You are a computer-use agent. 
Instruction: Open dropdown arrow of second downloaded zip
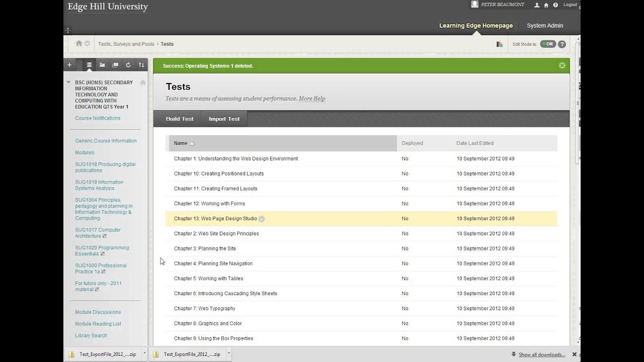pos(229,354)
